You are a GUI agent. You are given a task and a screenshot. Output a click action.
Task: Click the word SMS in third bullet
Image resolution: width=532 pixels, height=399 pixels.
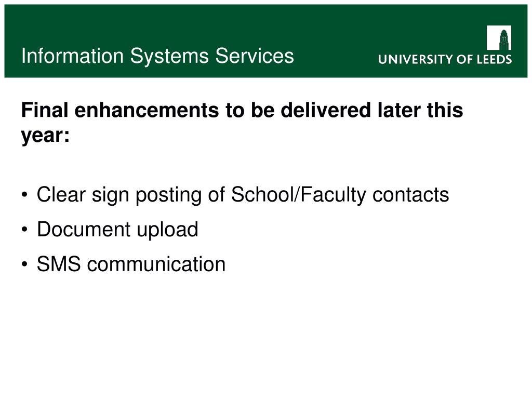59,264
